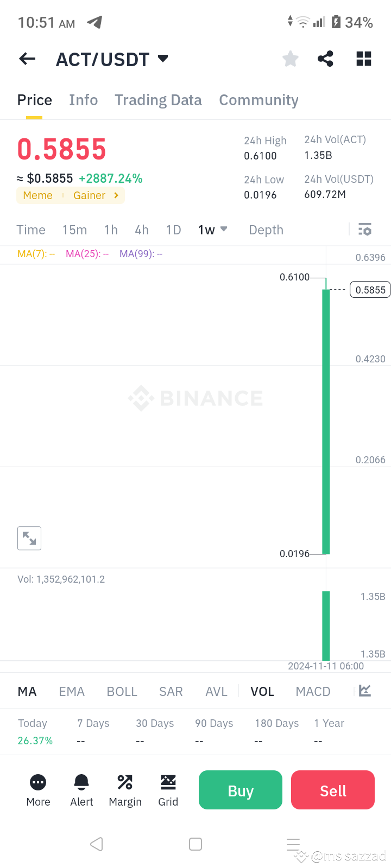
Task: Enable the BOLL indicator
Action: tap(122, 692)
